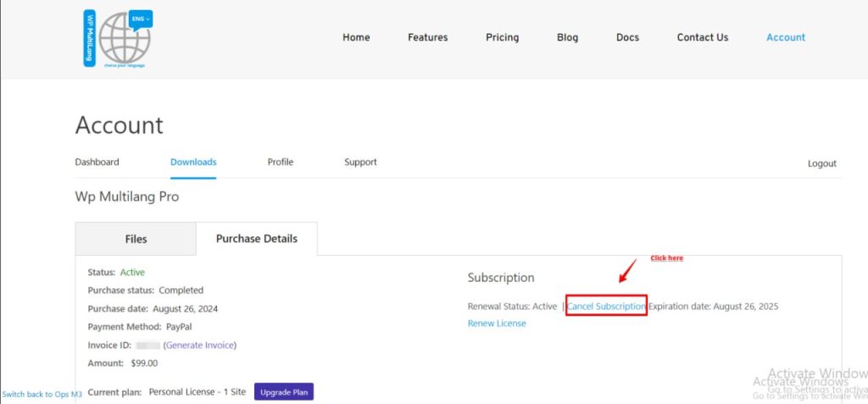Image resolution: width=868 pixels, height=404 pixels.
Task: Click the Cancel Subscription link
Action: (607, 306)
